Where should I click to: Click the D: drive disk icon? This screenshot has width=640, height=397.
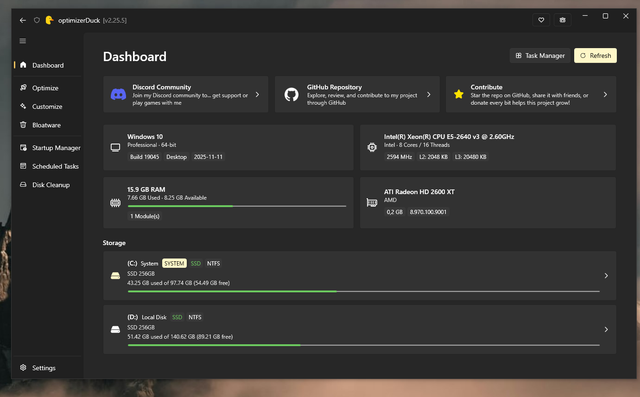(116, 329)
